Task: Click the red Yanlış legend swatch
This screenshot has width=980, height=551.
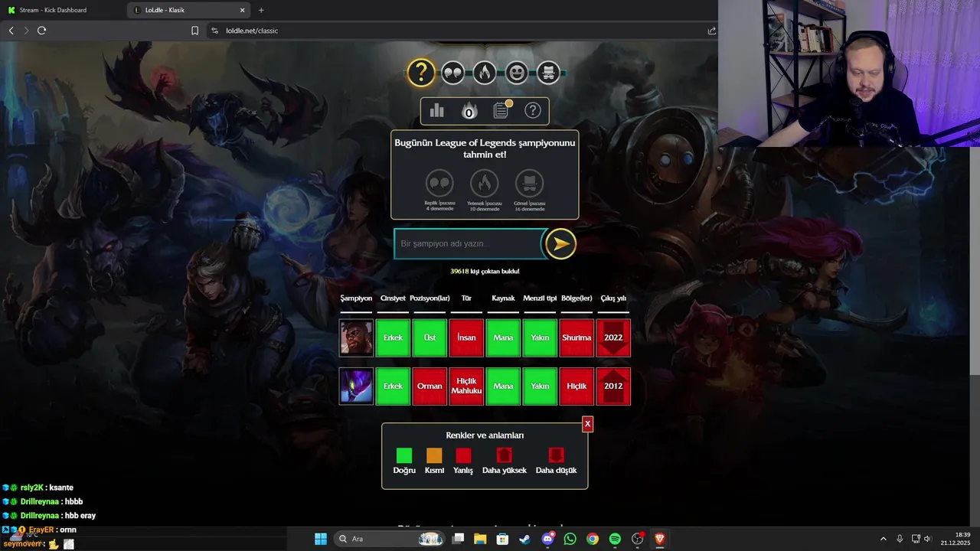Action: (x=463, y=456)
